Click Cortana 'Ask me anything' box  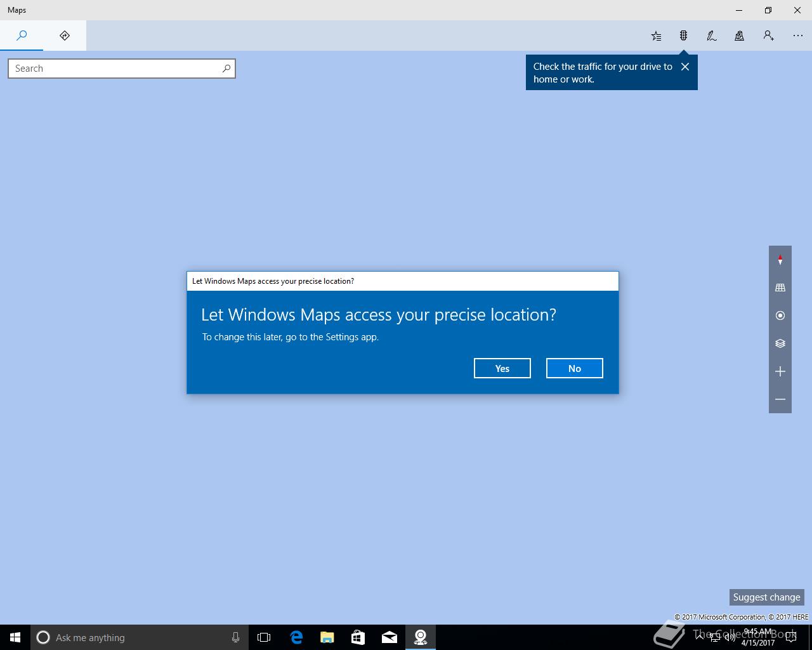click(140, 637)
